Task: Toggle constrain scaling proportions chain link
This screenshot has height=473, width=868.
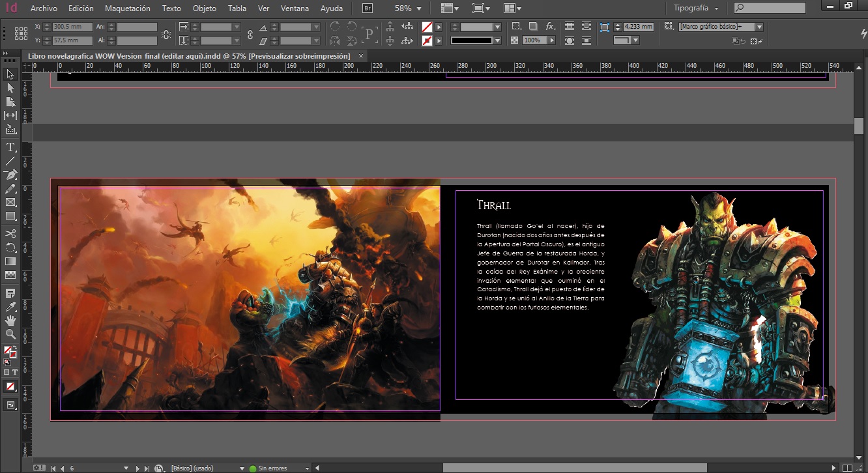Action: 250,33
